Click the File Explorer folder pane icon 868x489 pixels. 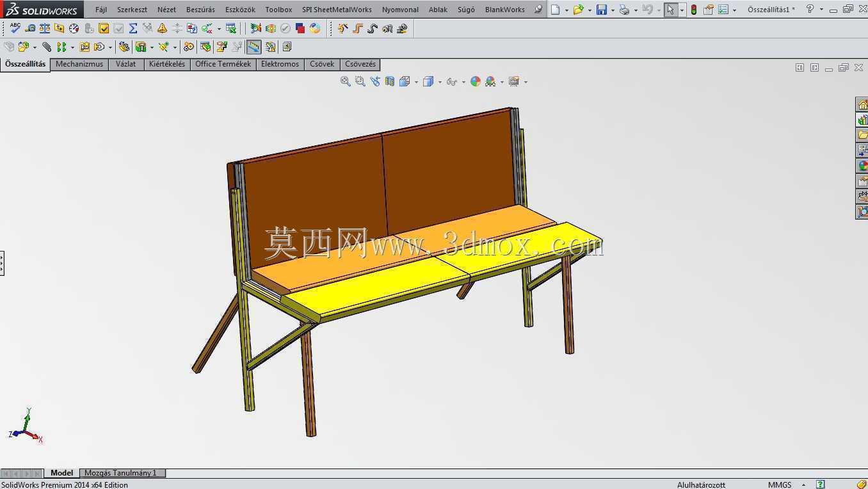point(862,135)
